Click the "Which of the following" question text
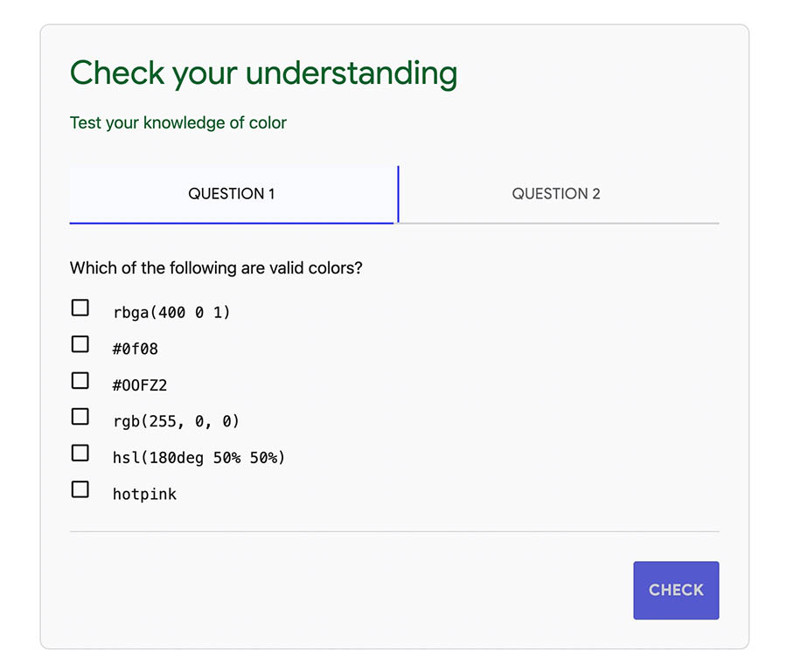Screen dimensions: 787x672 coord(216,267)
